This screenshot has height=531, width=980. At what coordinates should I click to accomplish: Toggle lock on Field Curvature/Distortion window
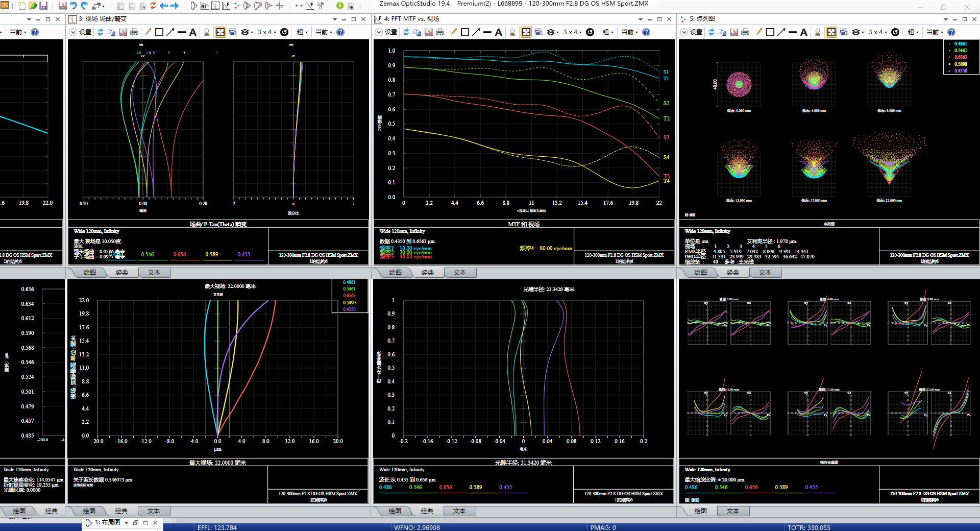pos(207,32)
